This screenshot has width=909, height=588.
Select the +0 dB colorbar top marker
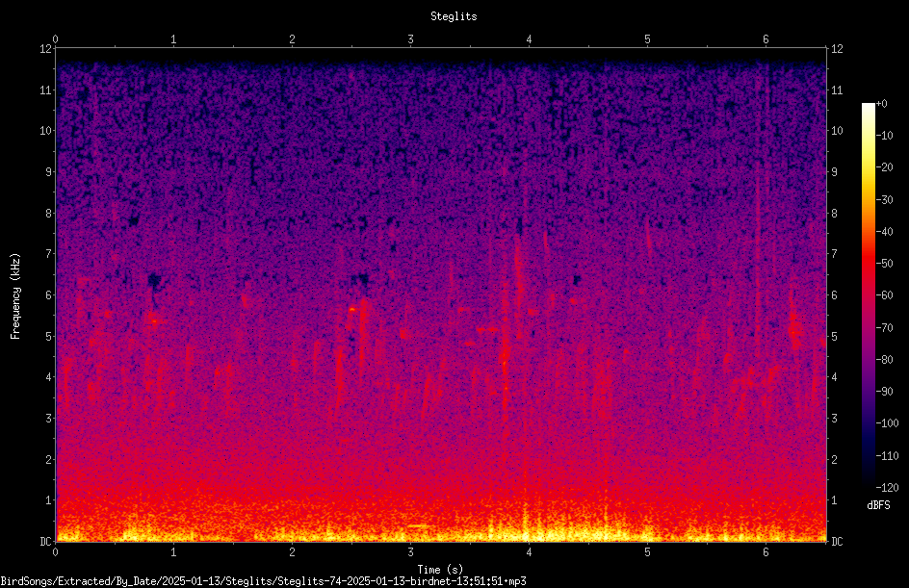tap(881, 104)
